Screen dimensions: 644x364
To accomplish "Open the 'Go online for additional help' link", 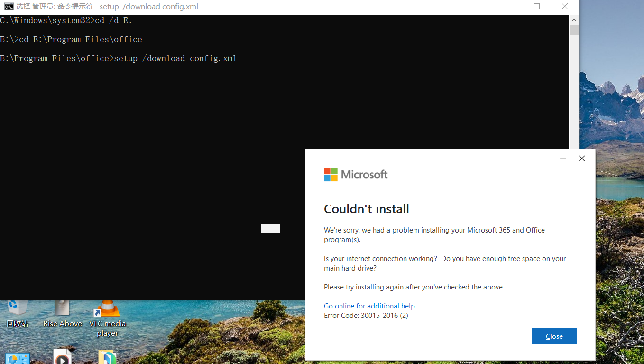I will click(370, 306).
